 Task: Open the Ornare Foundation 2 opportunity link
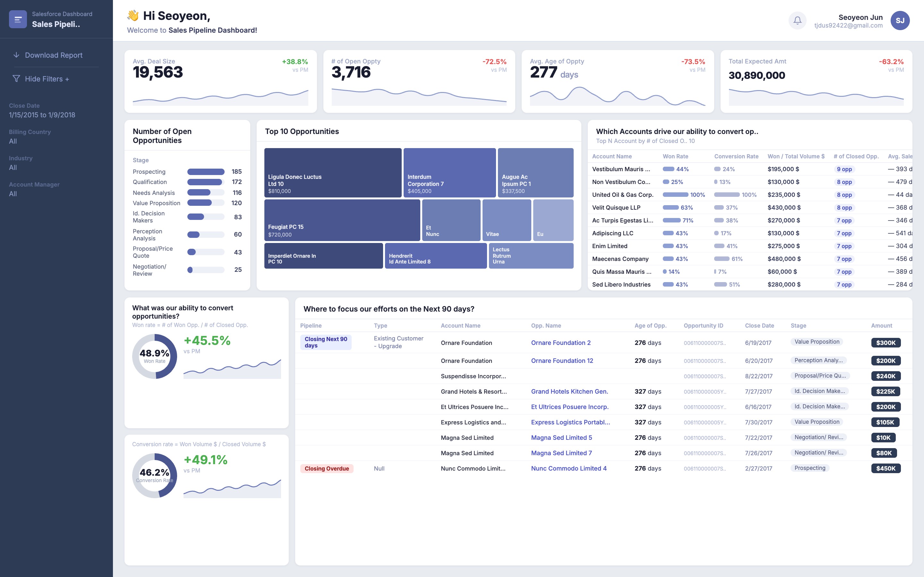(560, 343)
